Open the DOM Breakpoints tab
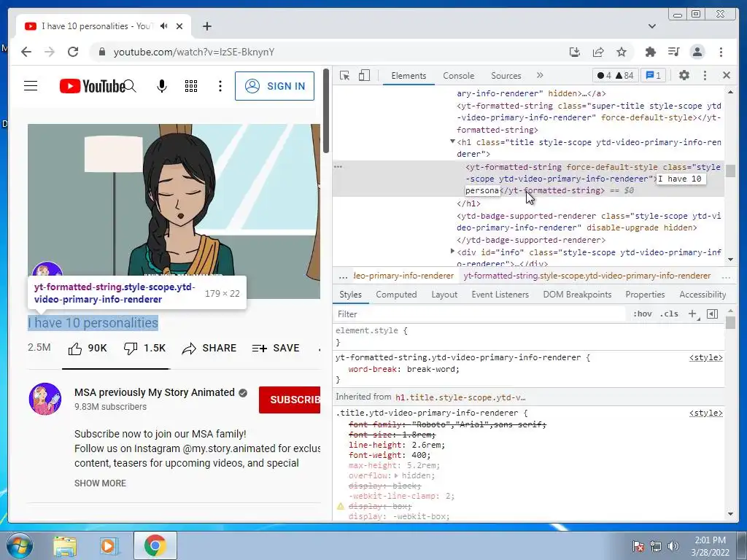The image size is (747, 560). (x=578, y=295)
